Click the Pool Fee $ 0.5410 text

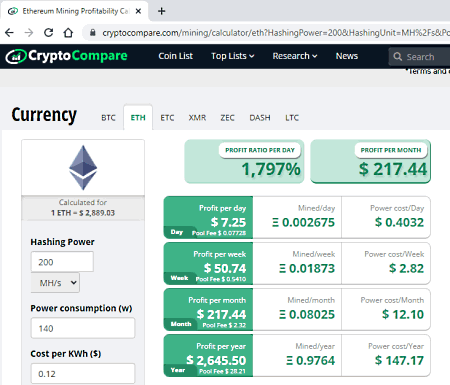[221, 279]
